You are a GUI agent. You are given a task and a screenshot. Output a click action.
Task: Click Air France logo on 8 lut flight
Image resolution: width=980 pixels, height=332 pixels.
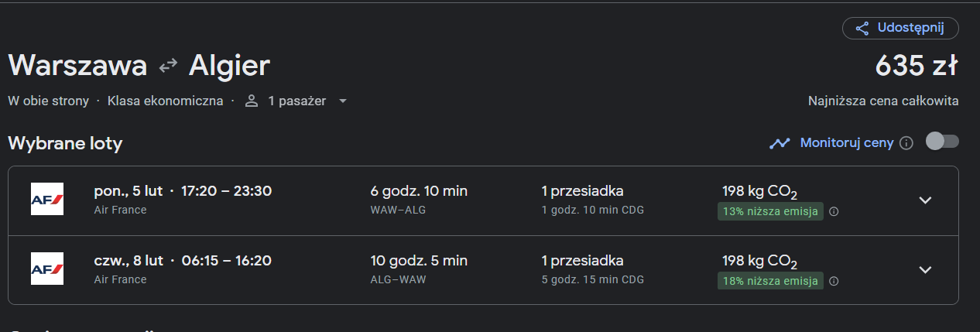pyautogui.click(x=46, y=269)
